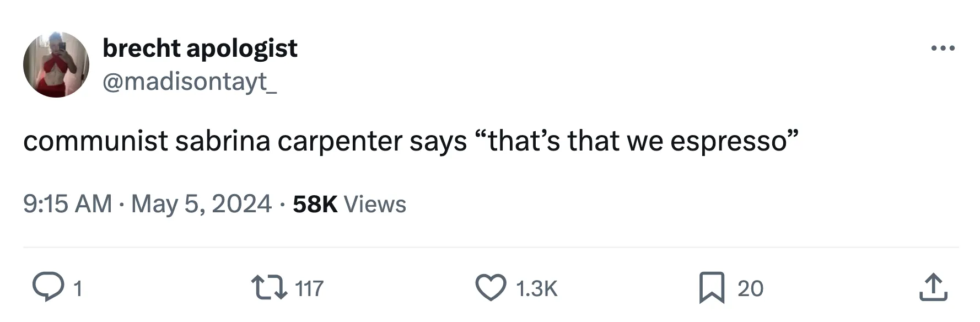Repost the tweet using the retweet icon
Viewport: 980px width, 322px height.
point(269,288)
